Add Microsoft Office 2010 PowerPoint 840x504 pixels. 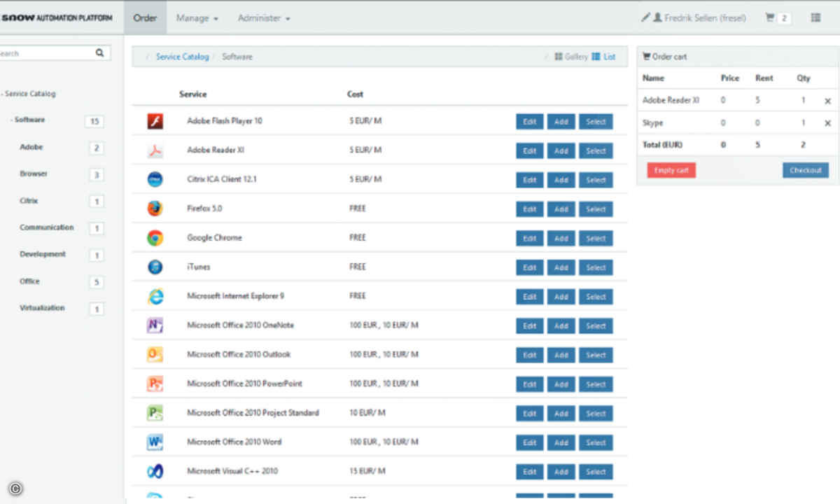561,384
